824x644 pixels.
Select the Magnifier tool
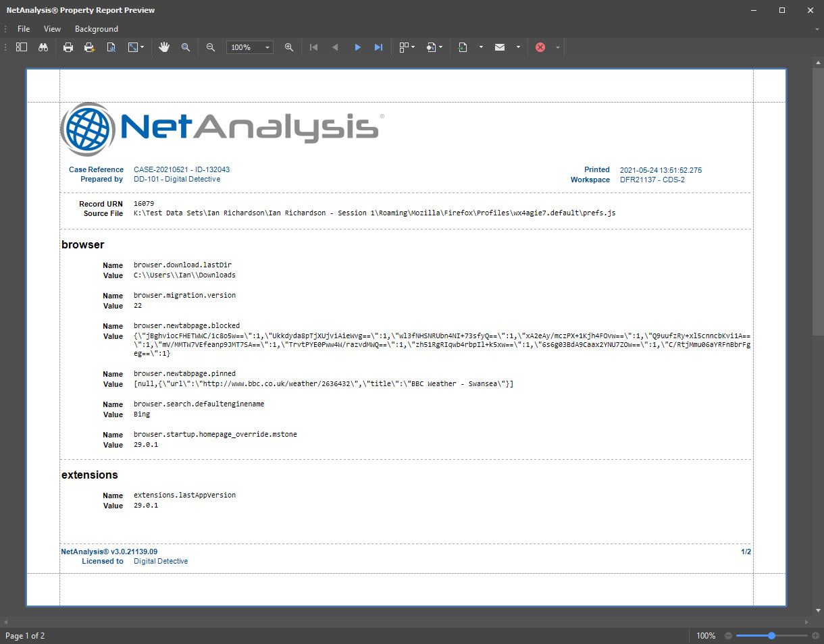[x=185, y=47]
